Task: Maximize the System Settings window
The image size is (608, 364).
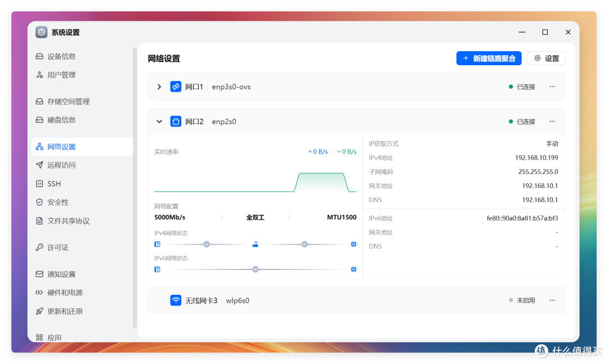Action: tap(545, 32)
